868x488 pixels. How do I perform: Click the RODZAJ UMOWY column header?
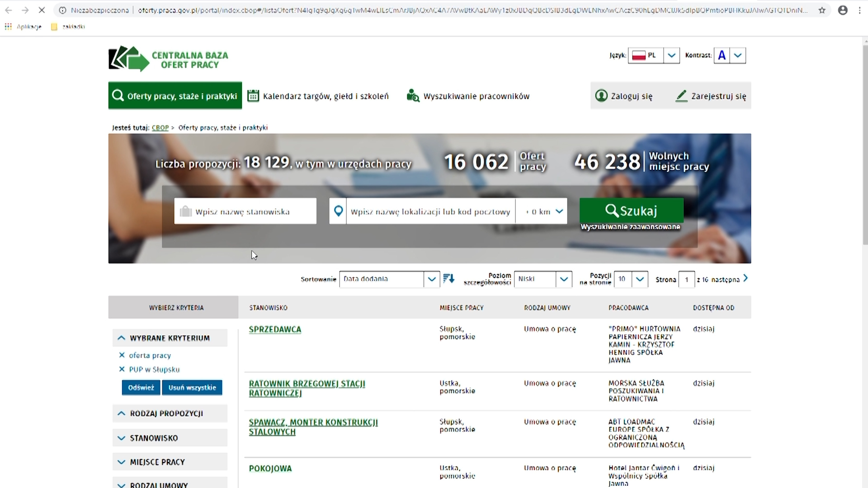547,308
